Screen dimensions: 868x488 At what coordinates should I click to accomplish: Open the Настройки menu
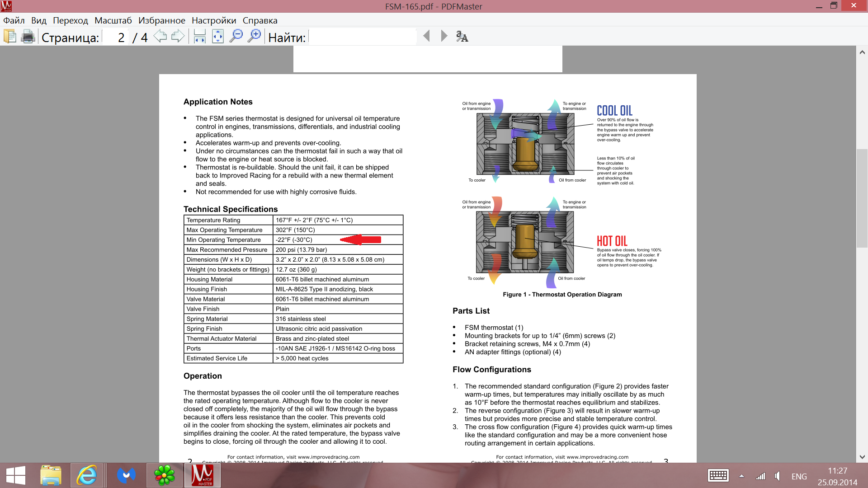214,20
